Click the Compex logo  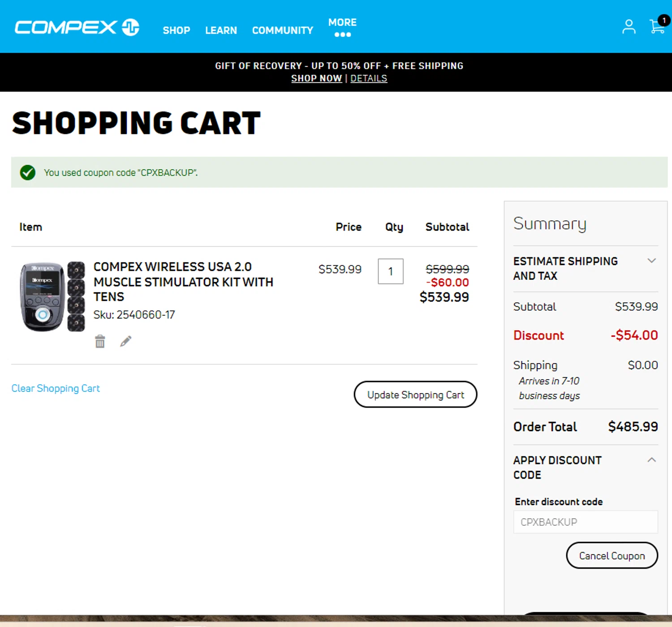click(x=77, y=27)
